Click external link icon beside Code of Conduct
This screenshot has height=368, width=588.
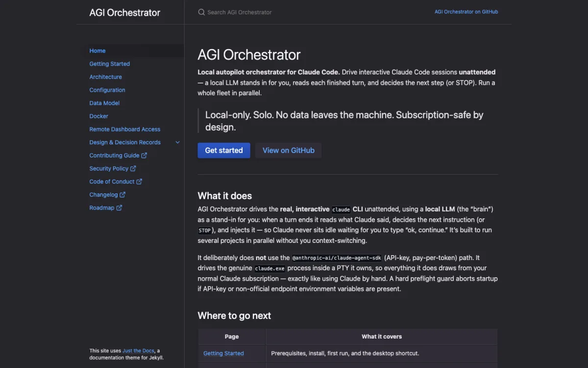[139, 182]
